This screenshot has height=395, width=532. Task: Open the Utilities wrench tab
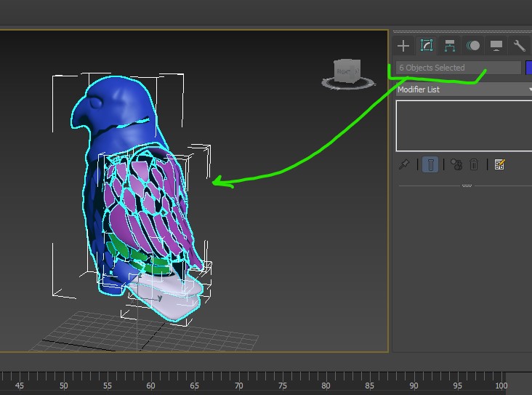pos(519,46)
